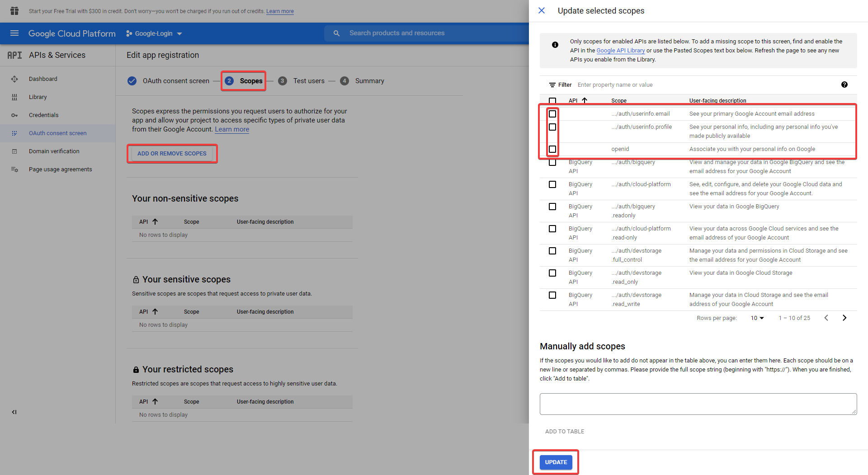Click 'See your primary Google Account email address'
868x475 pixels.
click(752, 114)
